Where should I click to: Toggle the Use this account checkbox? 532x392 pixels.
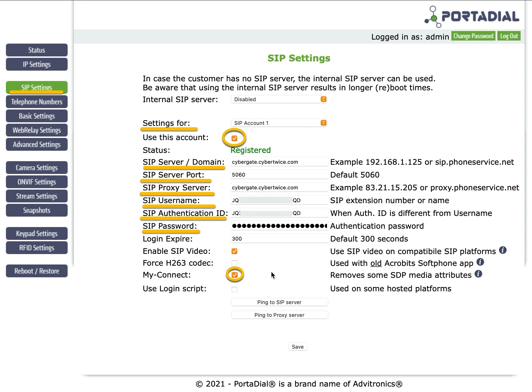click(x=234, y=138)
